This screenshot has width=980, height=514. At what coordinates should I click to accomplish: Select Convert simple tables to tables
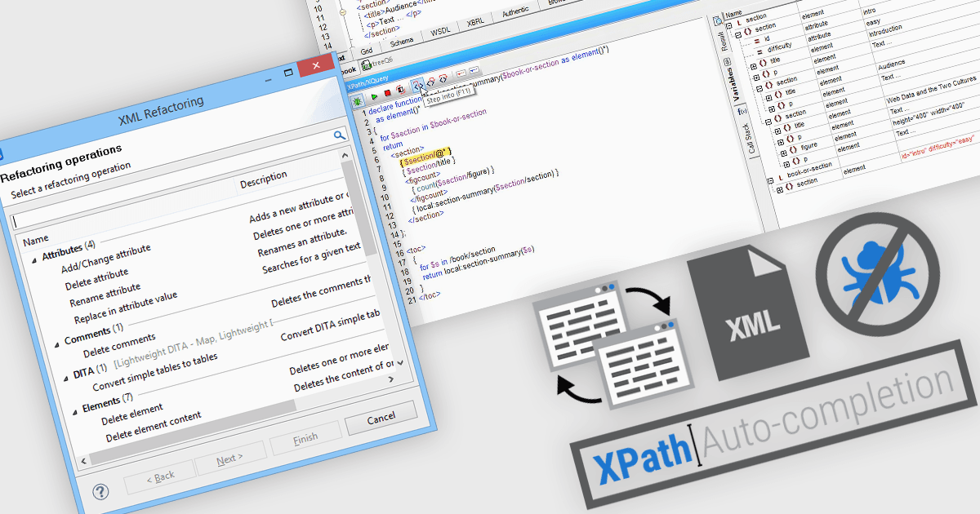tap(154, 373)
